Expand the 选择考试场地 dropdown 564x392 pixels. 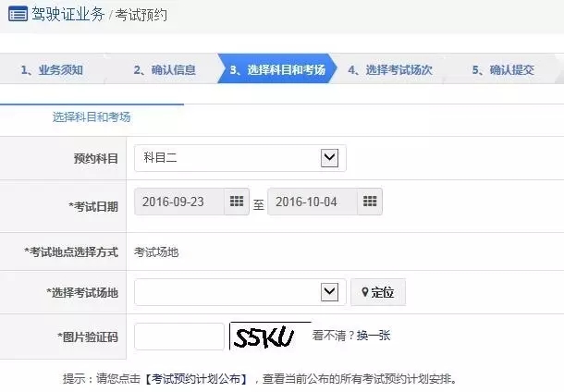coord(239,292)
